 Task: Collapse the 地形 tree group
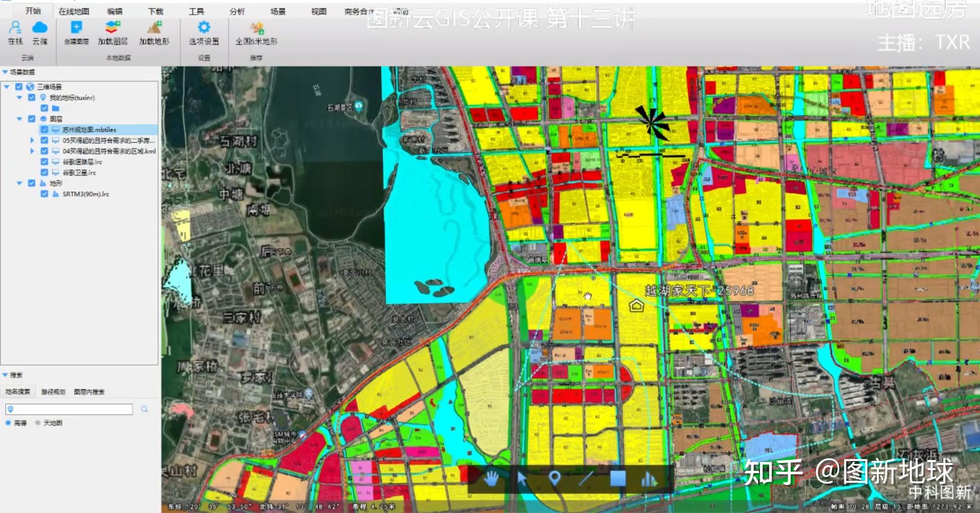coord(19,183)
